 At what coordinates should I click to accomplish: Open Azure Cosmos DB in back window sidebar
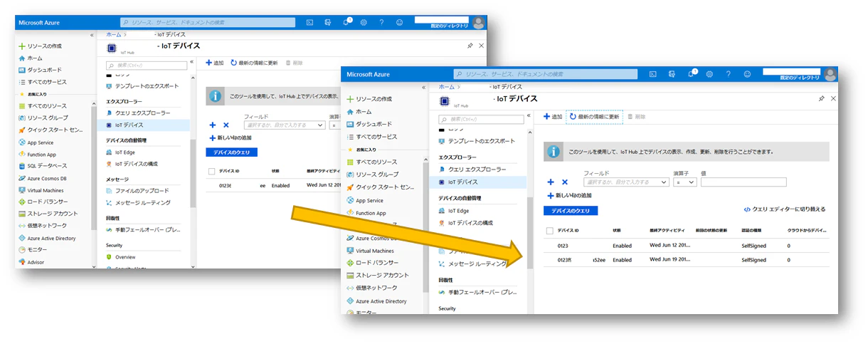point(42,178)
